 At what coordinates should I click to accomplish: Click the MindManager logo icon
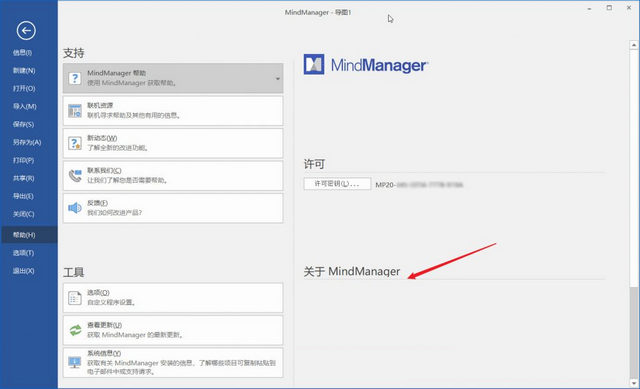click(314, 64)
